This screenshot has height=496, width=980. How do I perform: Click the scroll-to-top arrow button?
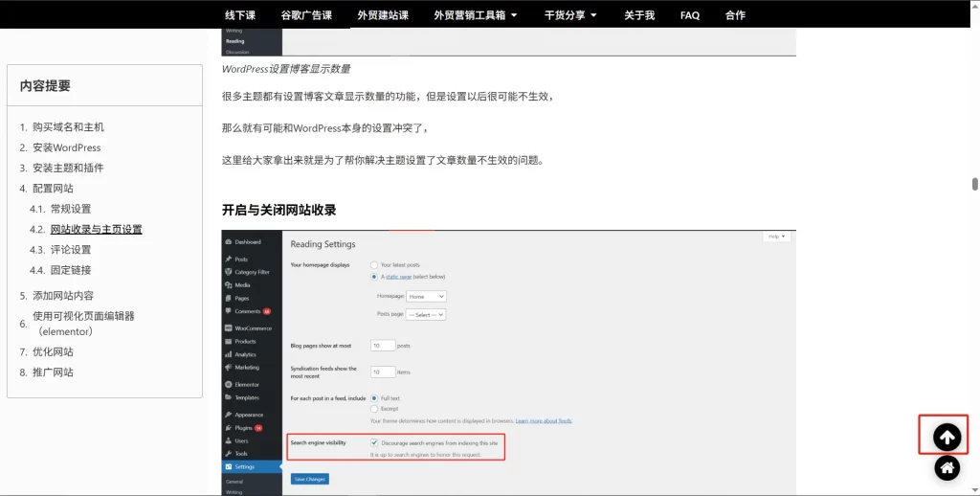tap(947, 438)
